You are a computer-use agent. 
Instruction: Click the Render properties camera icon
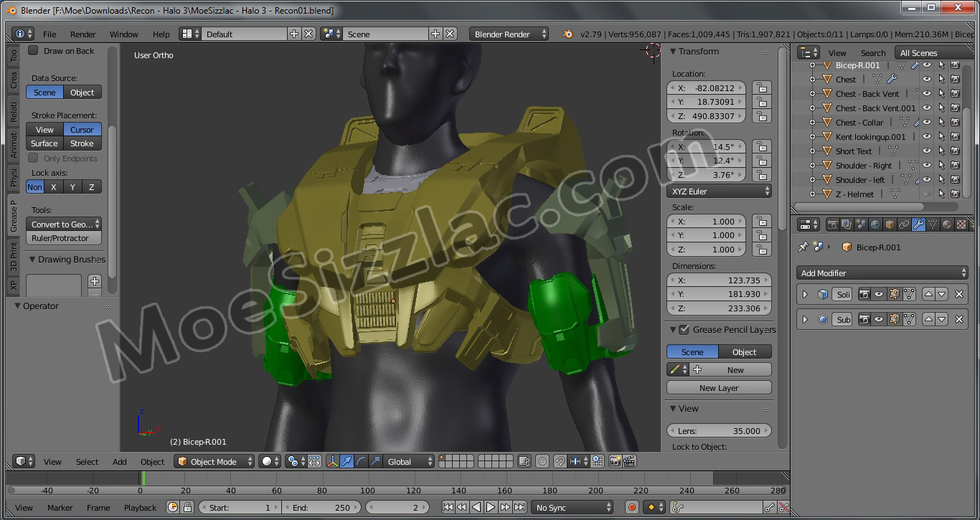tap(832, 224)
